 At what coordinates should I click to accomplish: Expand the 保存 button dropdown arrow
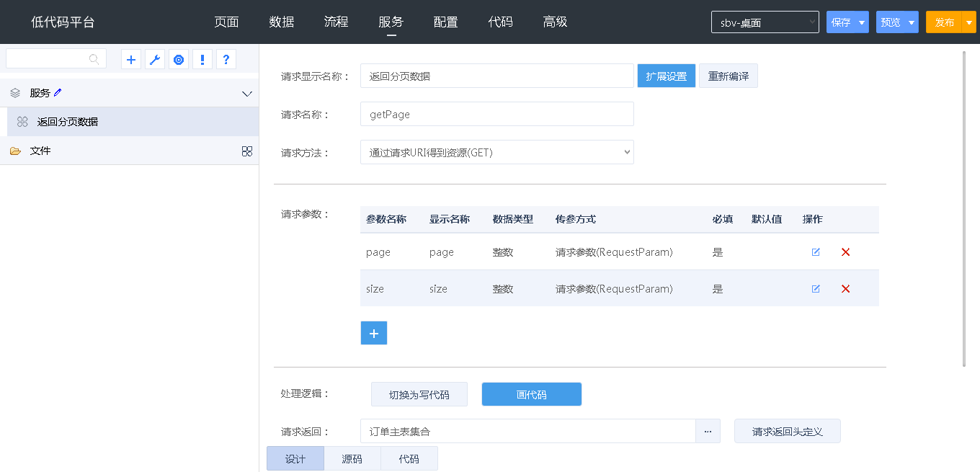pos(862,22)
